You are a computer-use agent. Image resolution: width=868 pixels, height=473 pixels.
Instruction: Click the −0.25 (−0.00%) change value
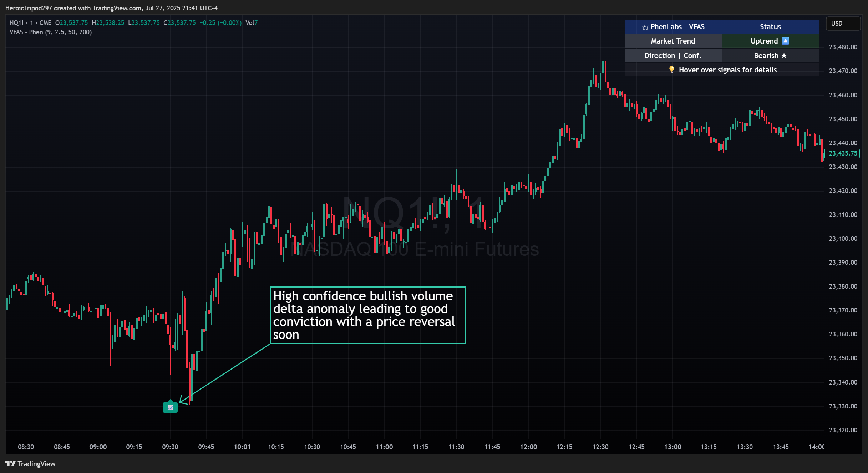click(x=220, y=23)
